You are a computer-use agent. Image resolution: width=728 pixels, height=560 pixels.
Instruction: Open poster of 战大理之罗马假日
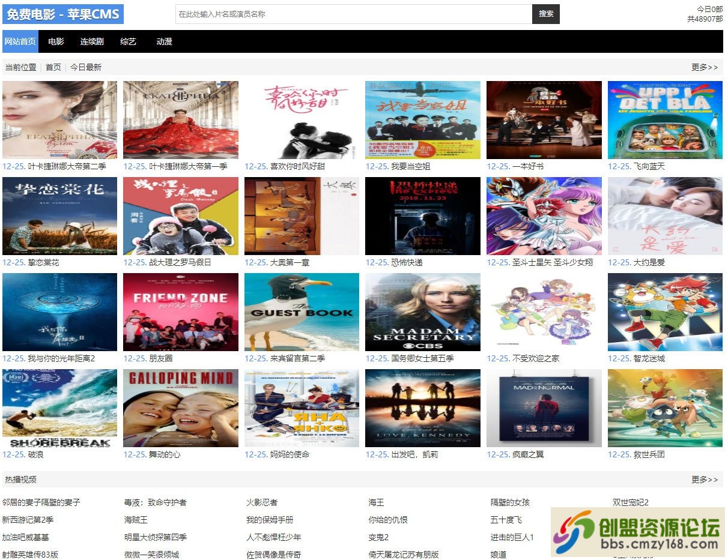click(x=181, y=216)
